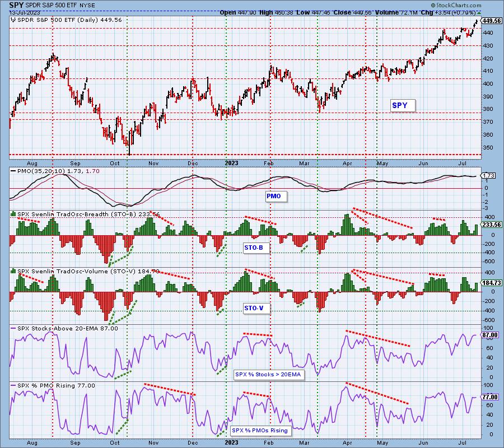This screenshot has width=504, height=448.
Task: Click the Aug label under the price panel
Action: (32, 163)
